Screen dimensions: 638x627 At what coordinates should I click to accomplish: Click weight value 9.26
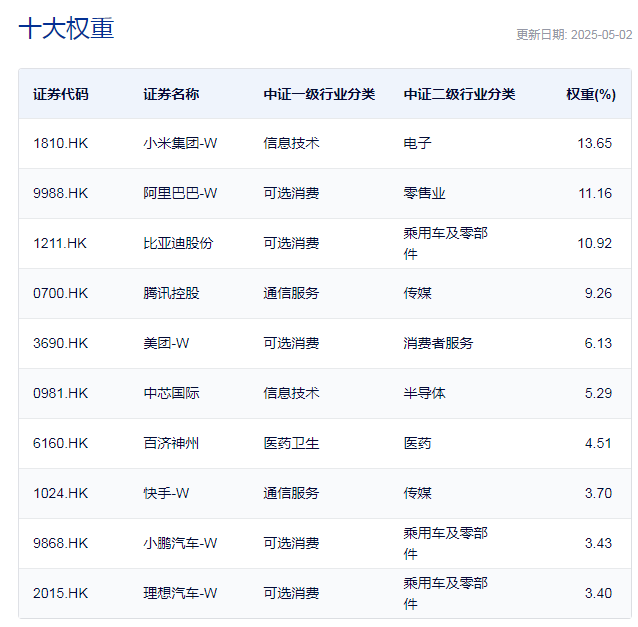click(x=598, y=293)
